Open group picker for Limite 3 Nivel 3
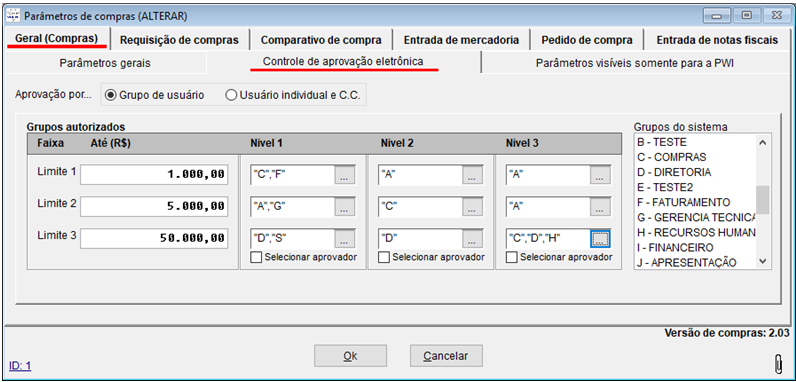796x382 pixels. pyautogui.click(x=600, y=238)
